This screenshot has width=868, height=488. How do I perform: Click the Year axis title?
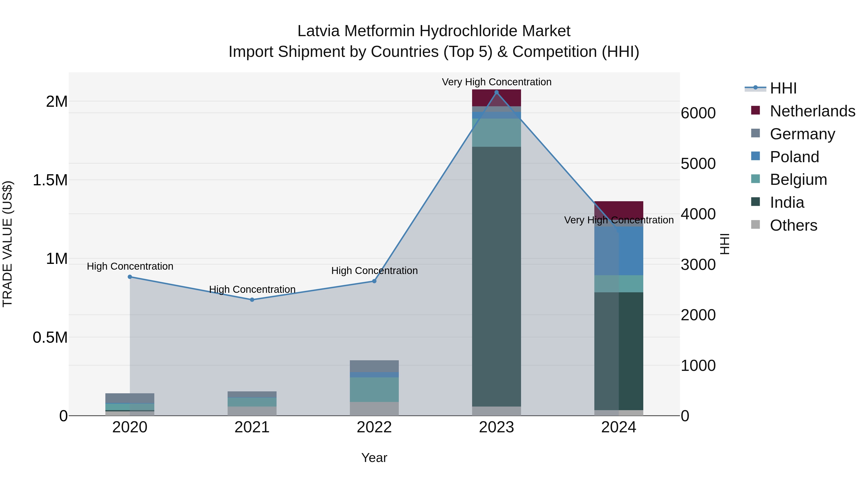pyautogui.click(x=374, y=458)
